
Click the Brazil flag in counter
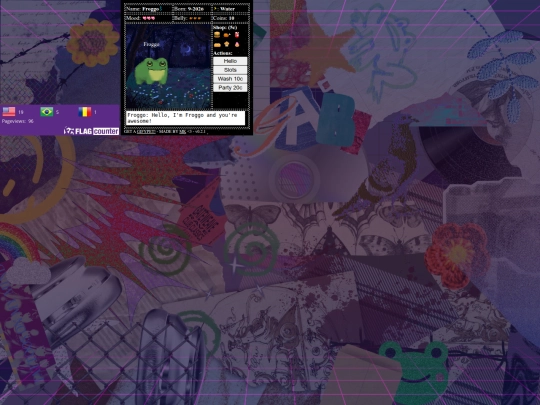[46, 112]
